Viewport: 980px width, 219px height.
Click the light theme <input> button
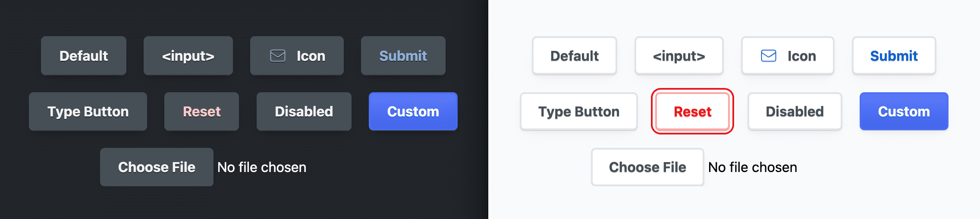tap(679, 56)
